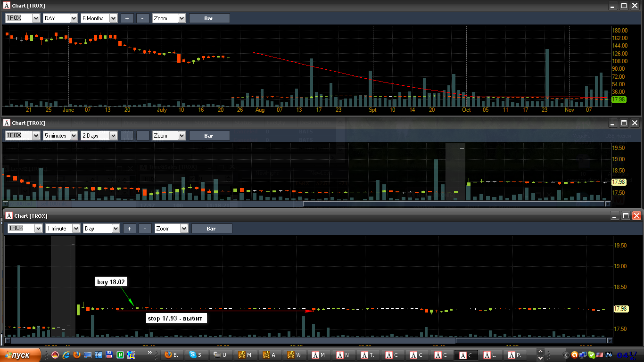This screenshot has width=644, height=362.
Task: Click the green checkmark tray icon
Action: 592,355
